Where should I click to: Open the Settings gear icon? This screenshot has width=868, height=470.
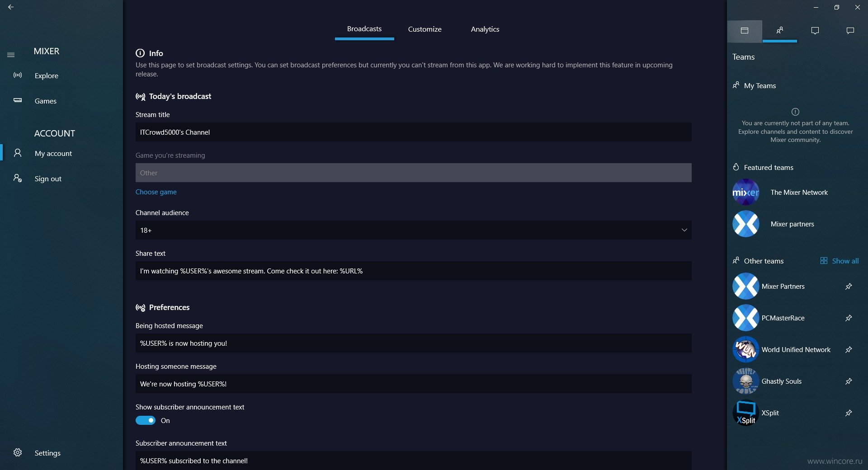pyautogui.click(x=18, y=452)
